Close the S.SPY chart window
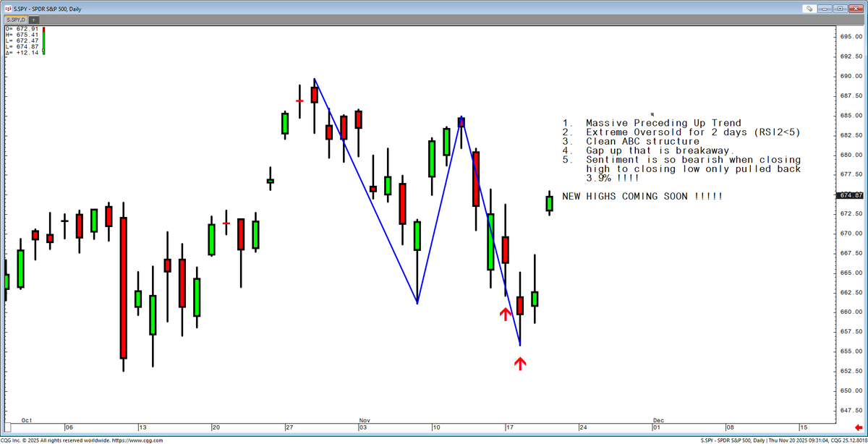This screenshot has width=868, height=444. [x=856, y=9]
